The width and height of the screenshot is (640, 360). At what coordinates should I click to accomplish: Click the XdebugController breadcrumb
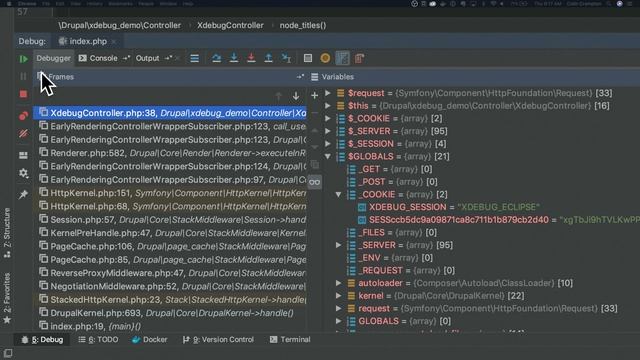(230, 25)
